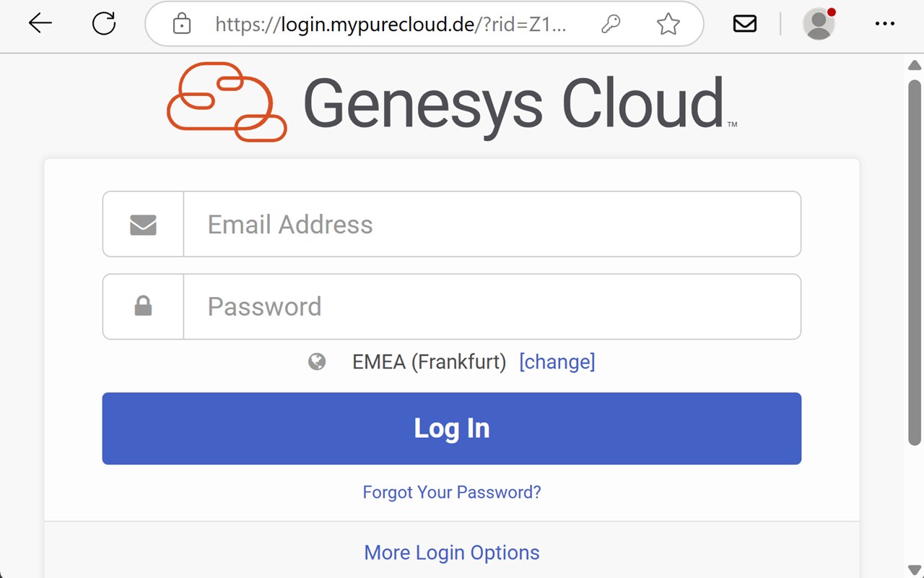Click the envelope icon beside Email Address

click(x=143, y=225)
